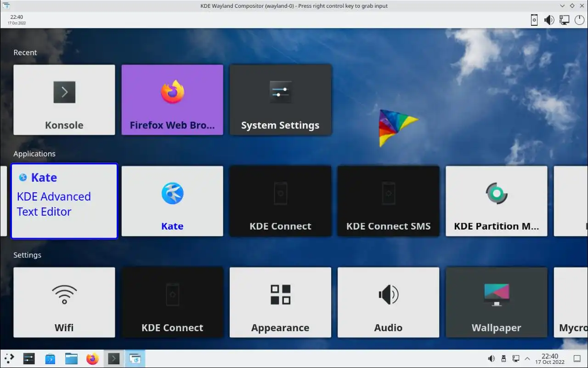The width and height of the screenshot is (588, 368).
Task: Open System Settings sliders icon in the taskbar
Action: 29,359
